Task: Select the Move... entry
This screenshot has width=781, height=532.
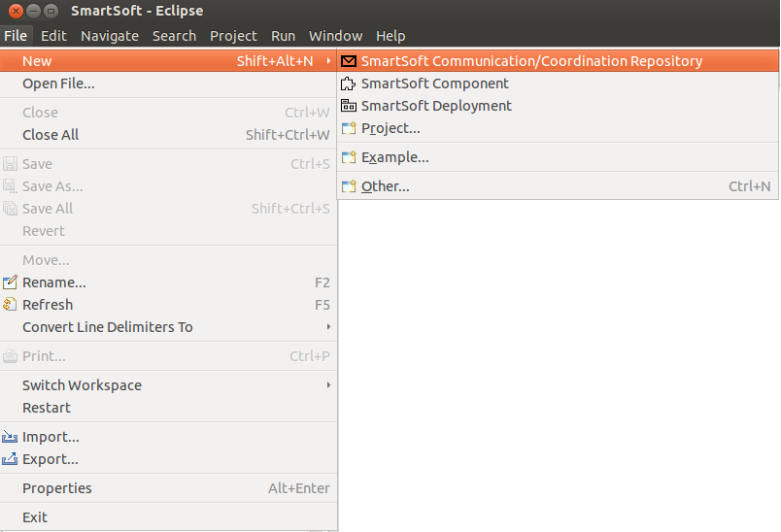Action: pyautogui.click(x=168, y=260)
